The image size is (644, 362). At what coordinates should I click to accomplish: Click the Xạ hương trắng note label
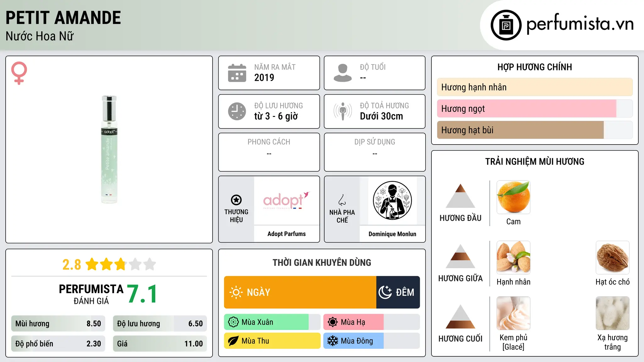(613, 342)
